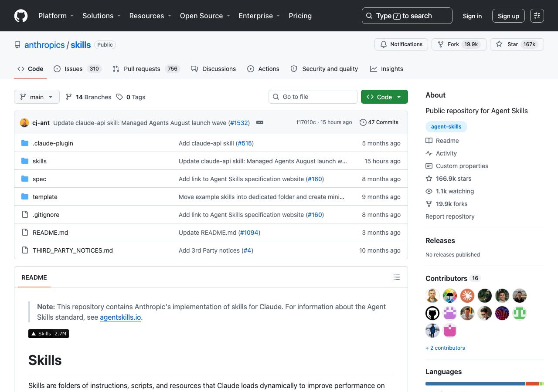This screenshot has height=392, width=558.
Task: Open the GitHub octocat contributor avatar
Action: tap(432, 313)
